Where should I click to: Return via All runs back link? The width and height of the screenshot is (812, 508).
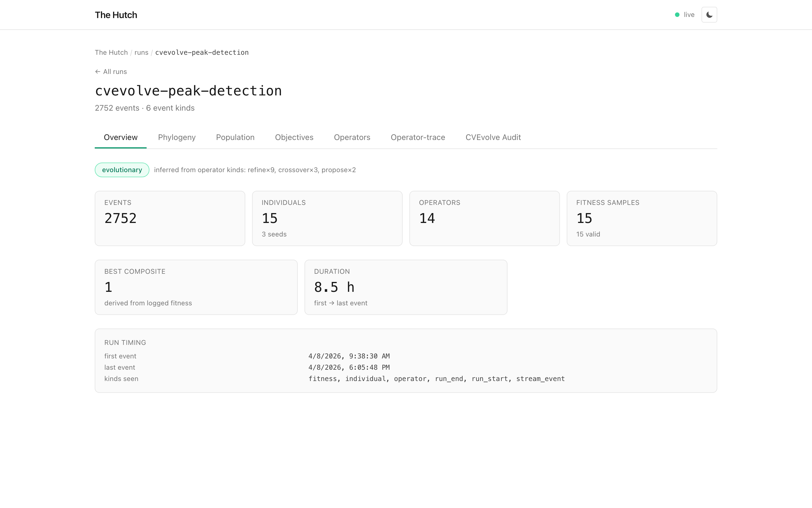coord(111,72)
